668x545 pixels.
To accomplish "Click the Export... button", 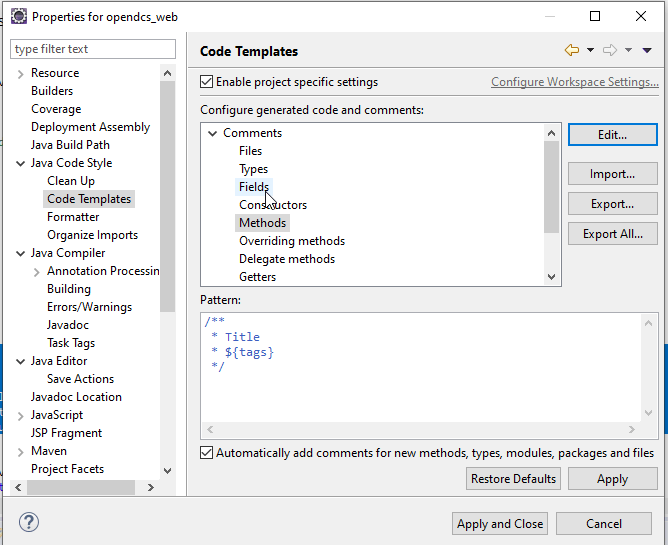I will click(613, 204).
